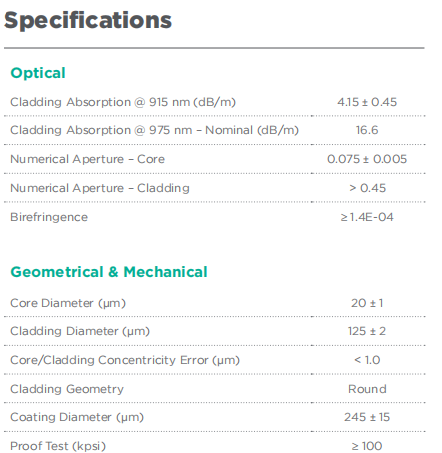Select the Geometrical & Mechanical section heading
The image size is (442, 453).
pos(109,272)
